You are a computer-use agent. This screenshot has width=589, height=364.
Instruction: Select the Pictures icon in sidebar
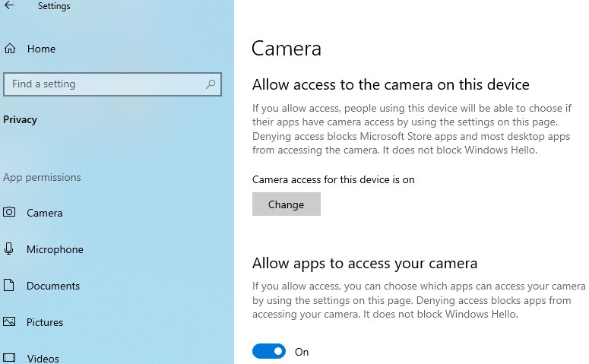coord(9,322)
